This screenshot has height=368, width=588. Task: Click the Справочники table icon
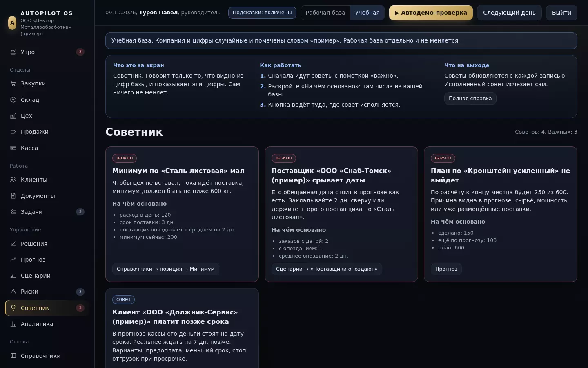click(13, 356)
